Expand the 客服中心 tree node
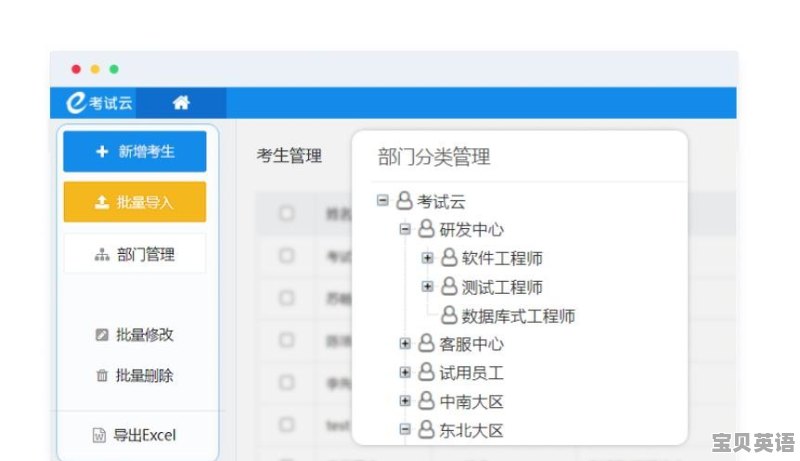Viewport: 800px width, 461px height. (x=405, y=344)
